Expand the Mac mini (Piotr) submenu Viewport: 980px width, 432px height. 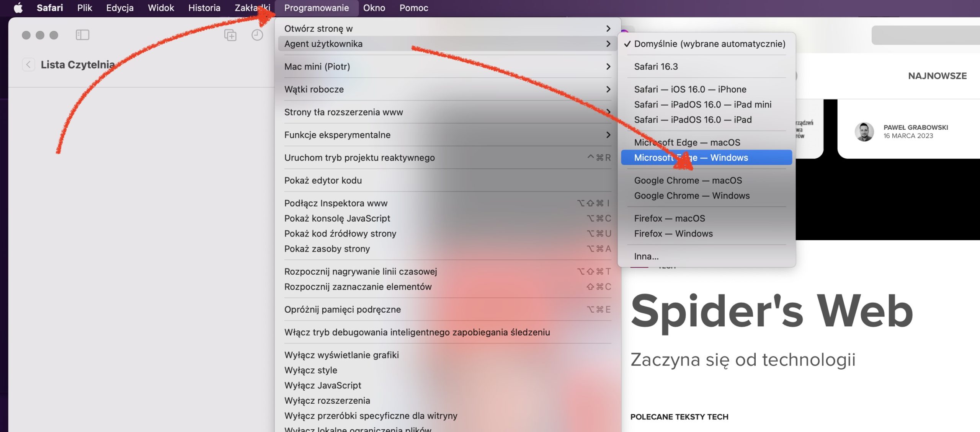[447, 67]
